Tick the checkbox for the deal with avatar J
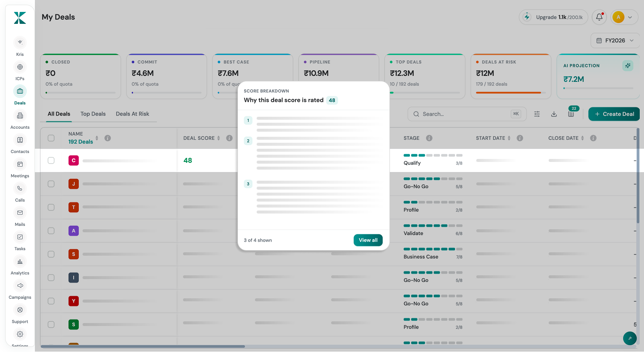Viewport: 644px width, 352px height. click(x=51, y=184)
